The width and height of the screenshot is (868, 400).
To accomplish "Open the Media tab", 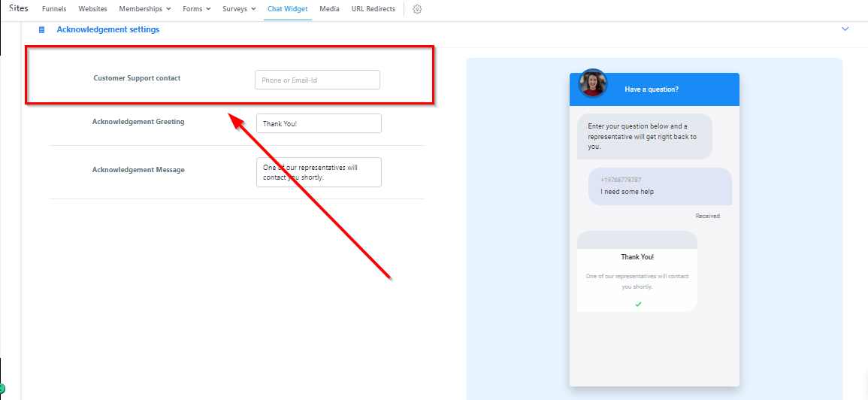I will 329,9.
